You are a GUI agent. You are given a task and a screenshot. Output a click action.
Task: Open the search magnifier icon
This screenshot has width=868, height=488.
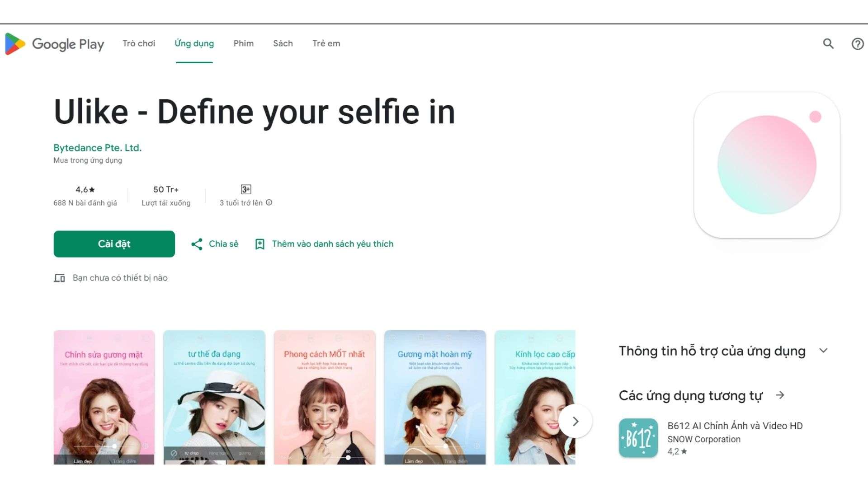point(828,43)
